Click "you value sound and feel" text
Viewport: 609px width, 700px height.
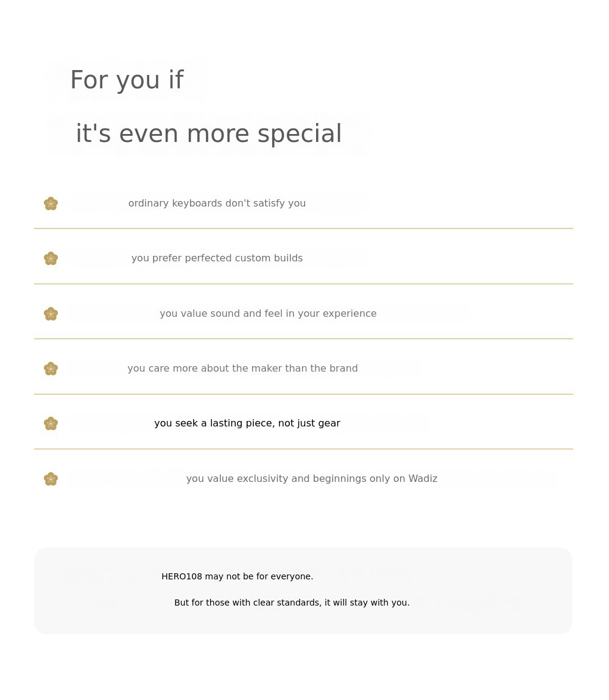click(x=268, y=314)
